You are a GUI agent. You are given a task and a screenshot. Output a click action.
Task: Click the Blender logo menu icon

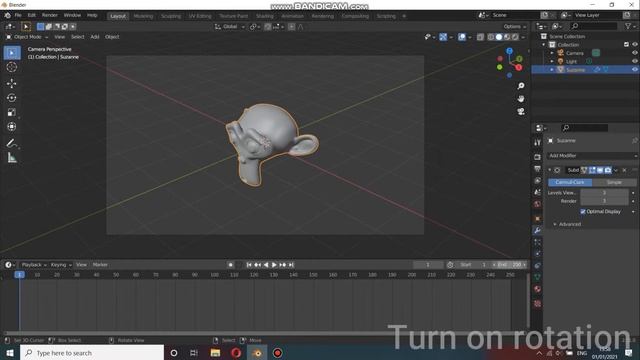click(7, 16)
